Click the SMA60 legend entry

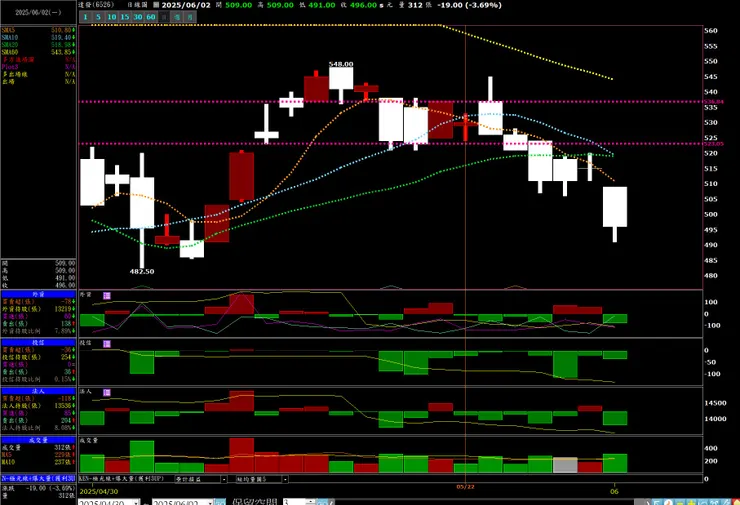coord(38,52)
